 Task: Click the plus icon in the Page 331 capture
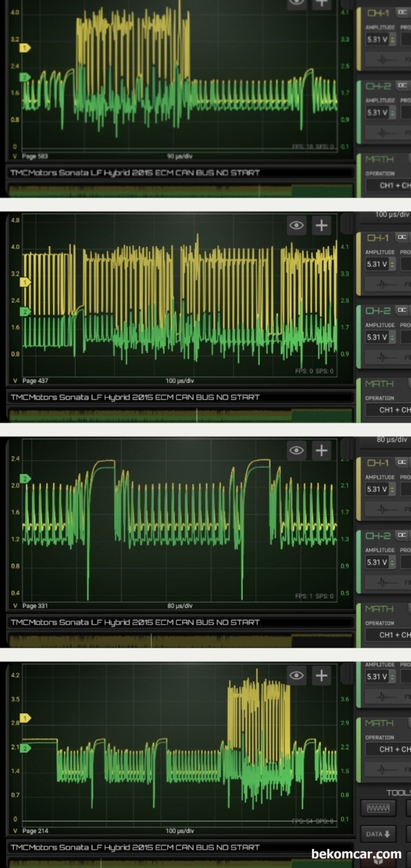pos(322,450)
